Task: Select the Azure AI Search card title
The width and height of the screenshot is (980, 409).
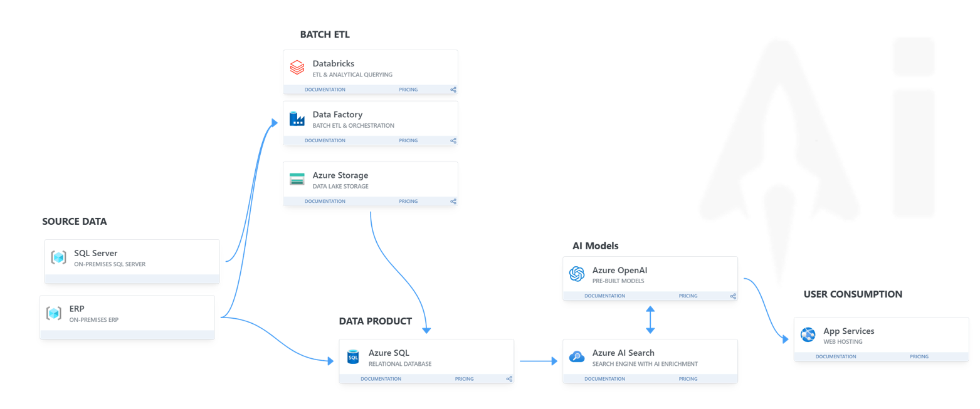Action: pyautogui.click(x=623, y=353)
